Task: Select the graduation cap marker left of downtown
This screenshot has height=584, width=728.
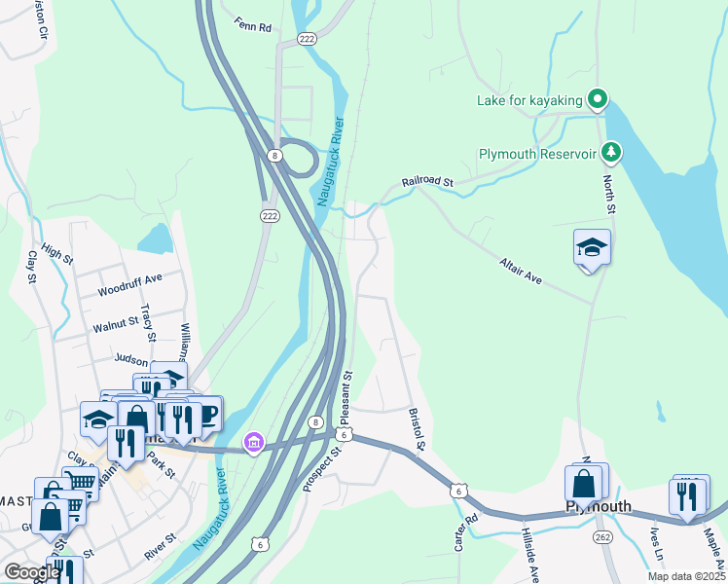Action: click(x=98, y=420)
